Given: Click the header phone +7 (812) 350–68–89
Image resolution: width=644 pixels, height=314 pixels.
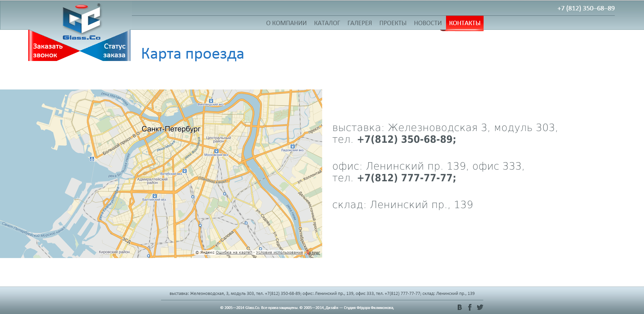Looking at the screenshot, I should [x=586, y=8].
